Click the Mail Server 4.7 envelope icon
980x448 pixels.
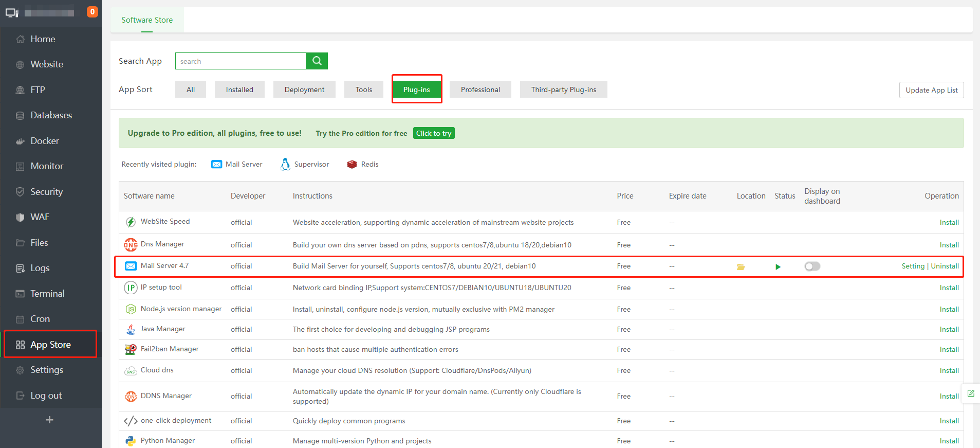tap(131, 266)
